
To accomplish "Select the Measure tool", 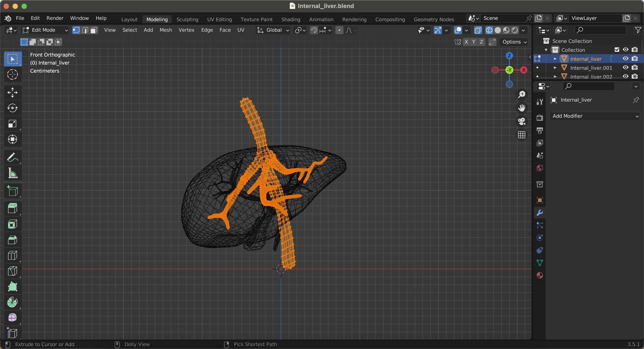I will 13,173.
